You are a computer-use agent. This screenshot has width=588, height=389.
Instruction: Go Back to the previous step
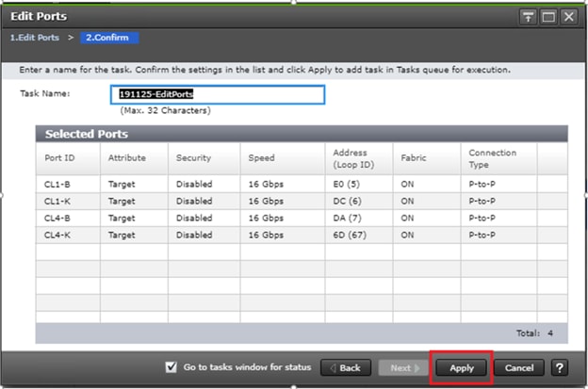[346, 367]
